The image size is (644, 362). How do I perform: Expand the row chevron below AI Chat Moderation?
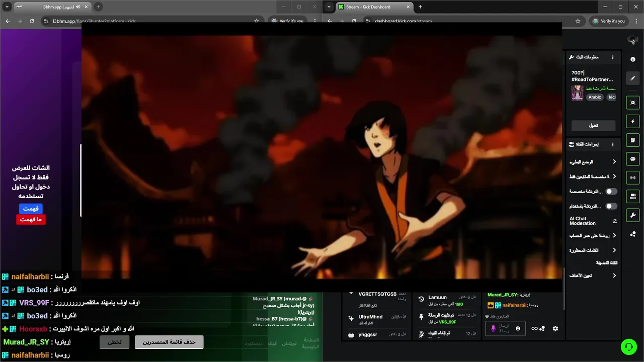tap(614, 235)
